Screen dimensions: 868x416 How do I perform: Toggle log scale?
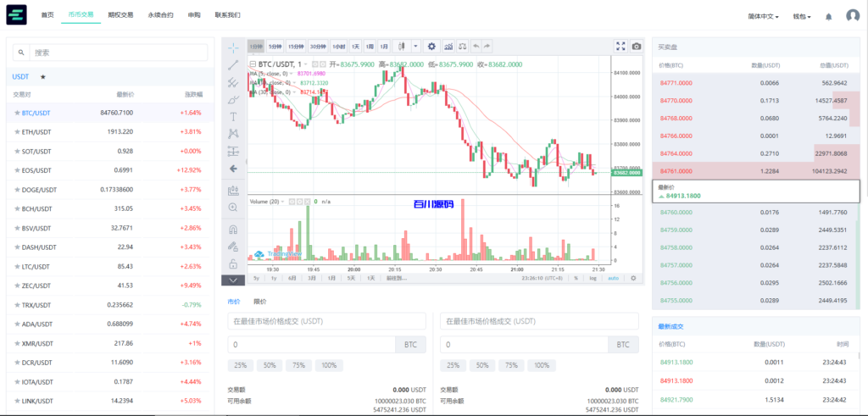pos(593,278)
